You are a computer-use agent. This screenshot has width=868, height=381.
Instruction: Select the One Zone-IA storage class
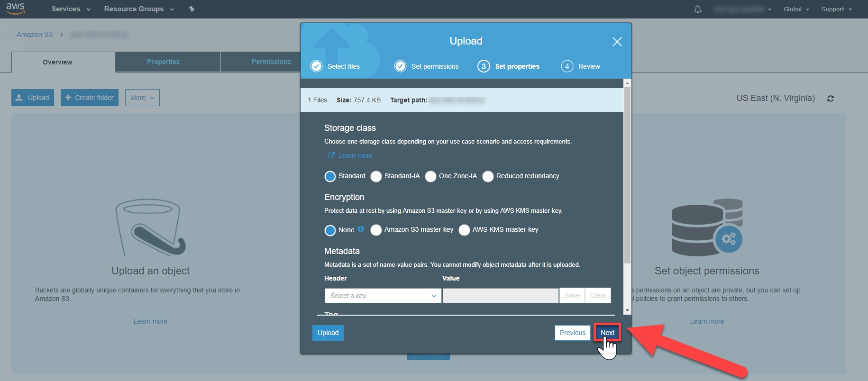pos(430,176)
